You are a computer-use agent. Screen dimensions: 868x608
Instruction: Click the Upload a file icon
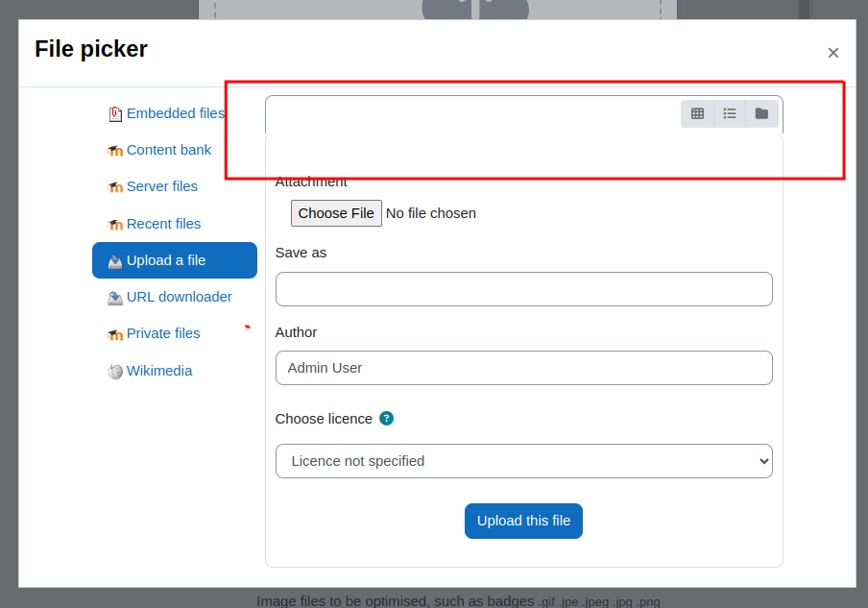coord(115,261)
